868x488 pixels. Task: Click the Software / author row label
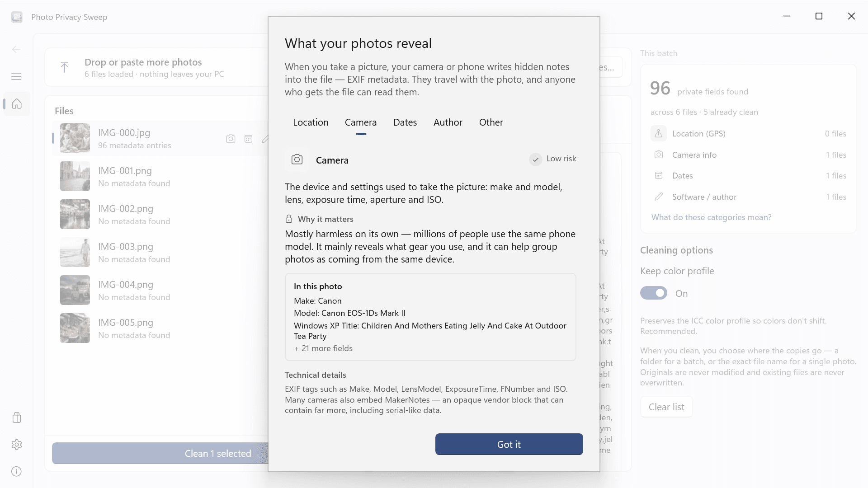(x=704, y=197)
